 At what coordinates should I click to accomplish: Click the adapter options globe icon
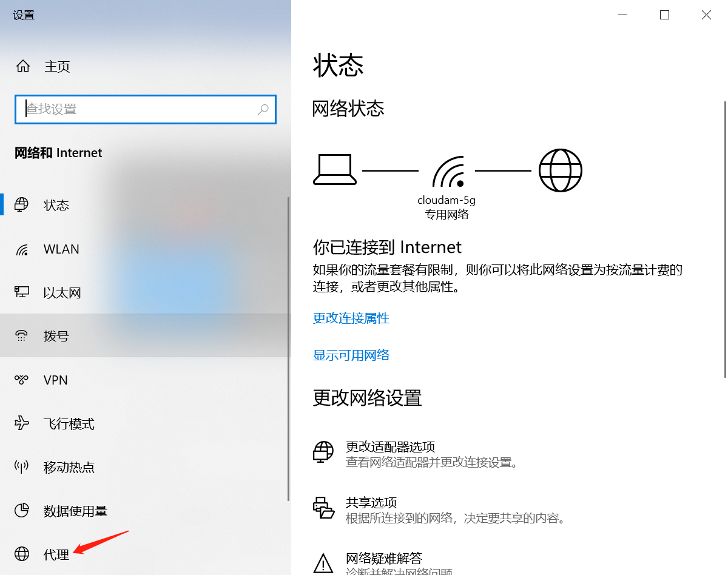[x=323, y=452]
